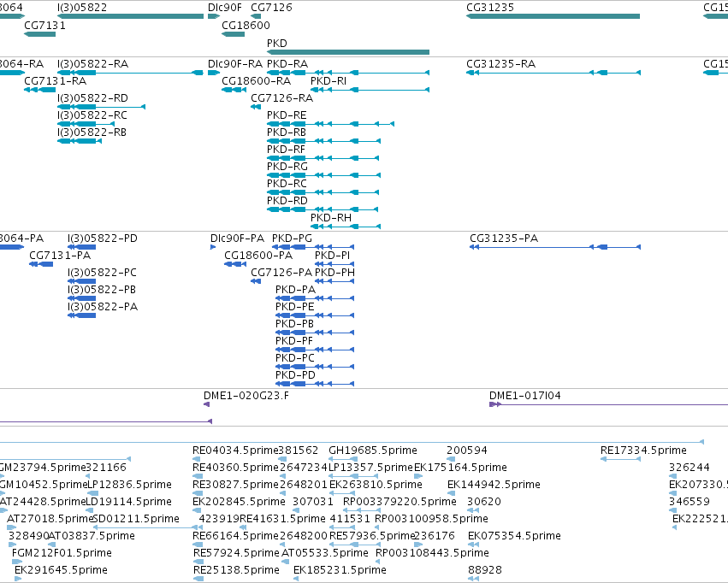Open protein label l(3)05822-PC
Screen dimensions: 728x583
pyautogui.click(x=102, y=272)
